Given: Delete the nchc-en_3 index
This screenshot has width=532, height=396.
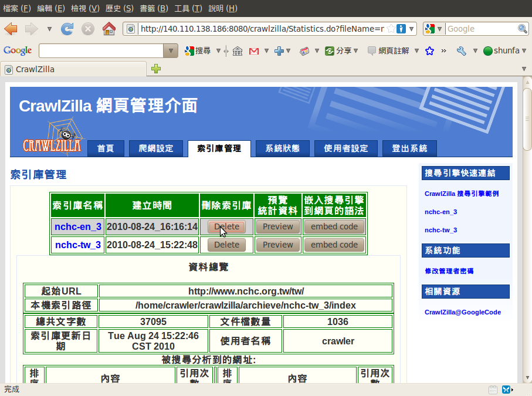Looking at the screenshot, I should click(226, 226).
